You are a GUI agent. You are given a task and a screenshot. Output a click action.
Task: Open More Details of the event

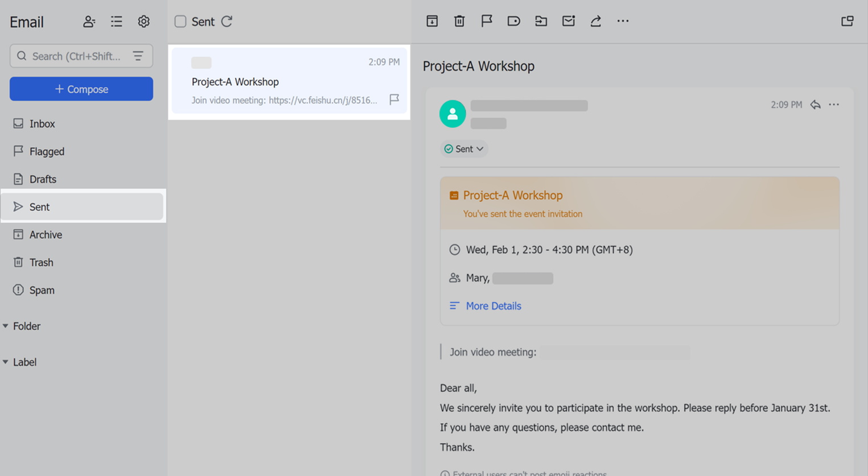(493, 306)
